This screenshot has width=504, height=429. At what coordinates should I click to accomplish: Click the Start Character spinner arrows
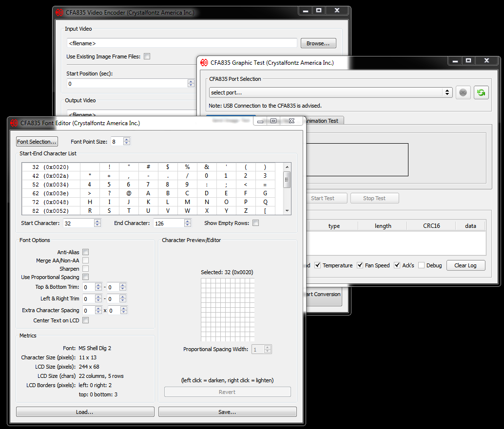(x=97, y=223)
